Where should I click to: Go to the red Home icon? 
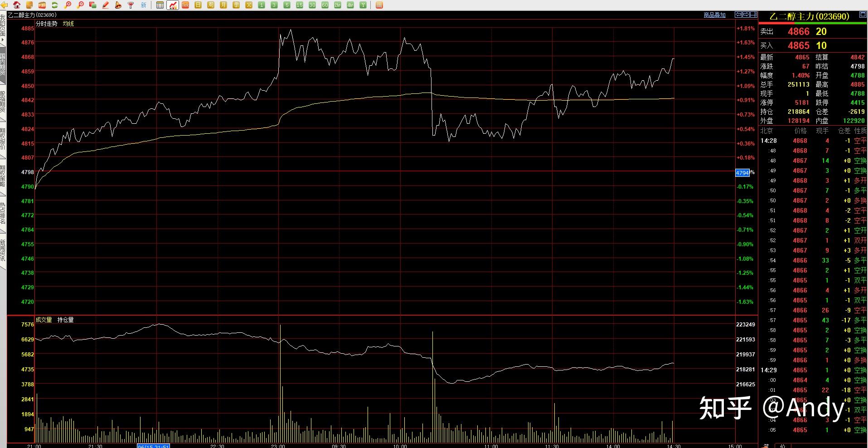pyautogui.click(x=17, y=5)
